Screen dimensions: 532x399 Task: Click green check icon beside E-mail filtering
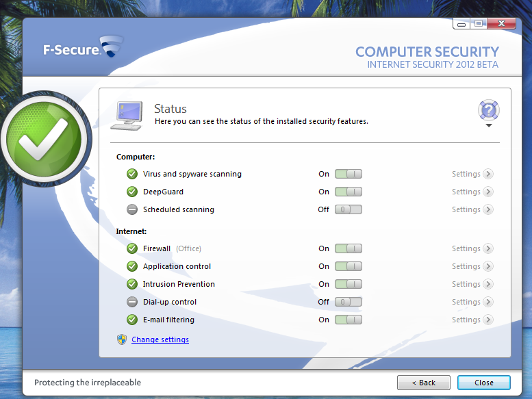132,320
